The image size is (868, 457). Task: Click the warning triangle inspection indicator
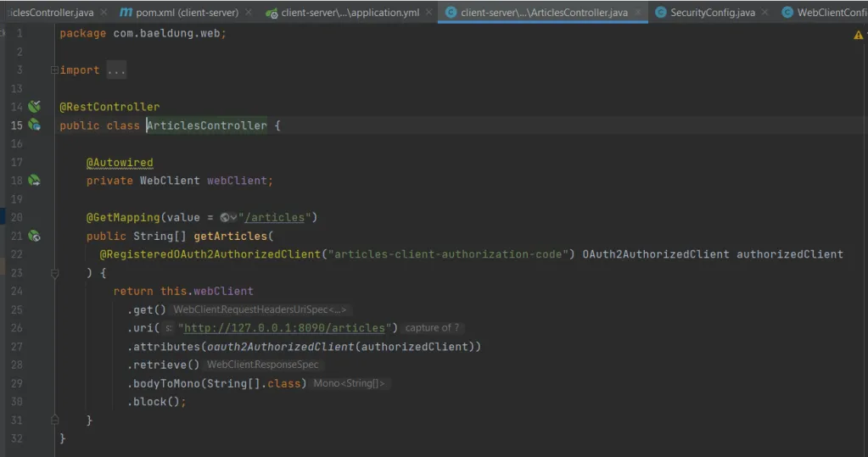pyautogui.click(x=858, y=35)
